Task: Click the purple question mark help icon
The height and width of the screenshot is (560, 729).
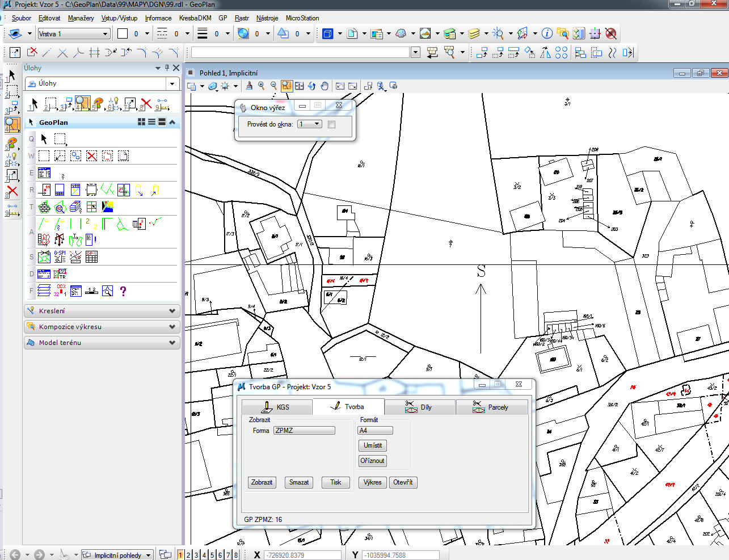Action: pos(123,291)
